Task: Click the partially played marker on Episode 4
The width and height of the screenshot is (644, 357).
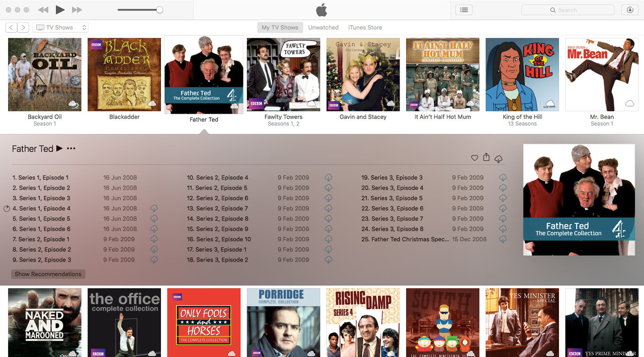Action: coord(7,208)
